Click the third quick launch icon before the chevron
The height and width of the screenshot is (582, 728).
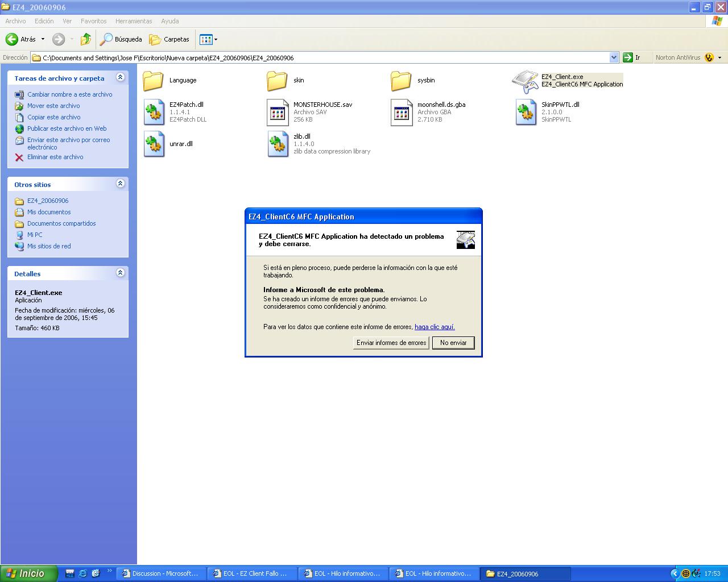click(96, 573)
